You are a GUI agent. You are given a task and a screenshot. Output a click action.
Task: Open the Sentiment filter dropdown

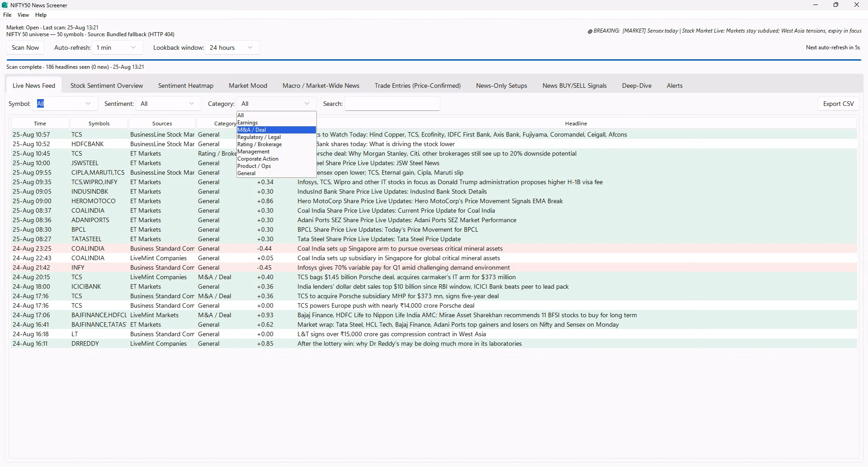[x=169, y=104]
